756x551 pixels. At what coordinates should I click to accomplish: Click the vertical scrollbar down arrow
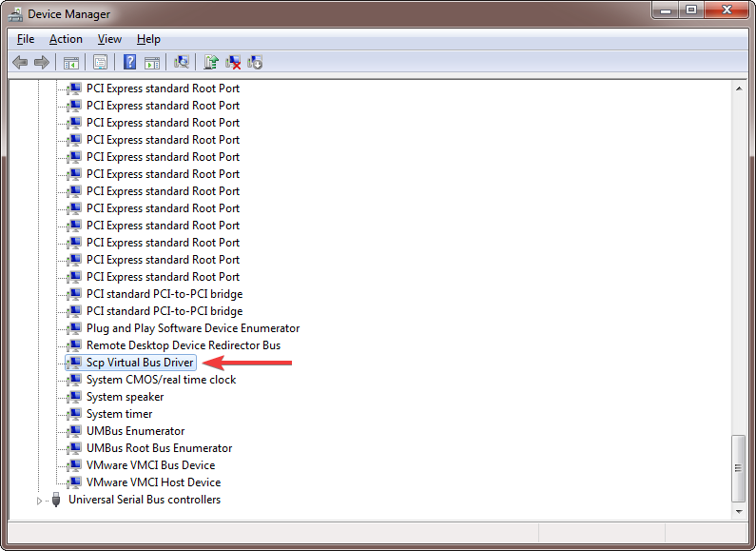click(x=739, y=511)
